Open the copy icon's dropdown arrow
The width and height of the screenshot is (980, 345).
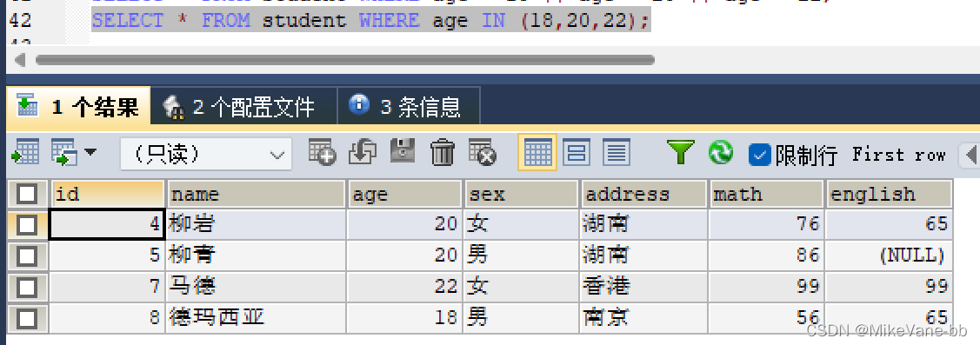pos(90,152)
